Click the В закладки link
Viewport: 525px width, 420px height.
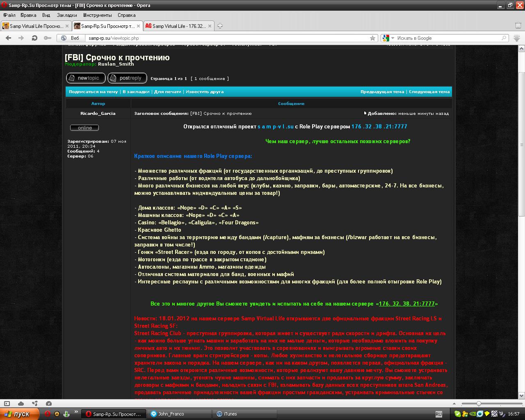tap(136, 92)
